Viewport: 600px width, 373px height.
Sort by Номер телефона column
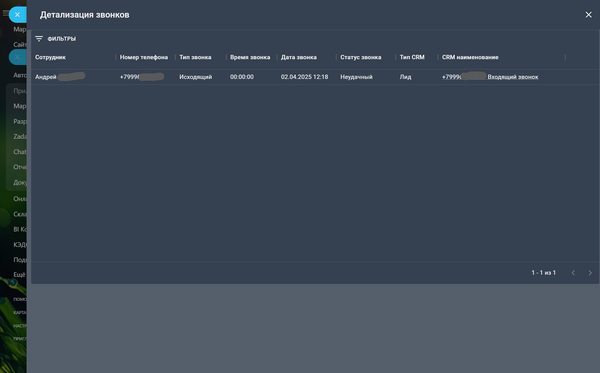(144, 57)
